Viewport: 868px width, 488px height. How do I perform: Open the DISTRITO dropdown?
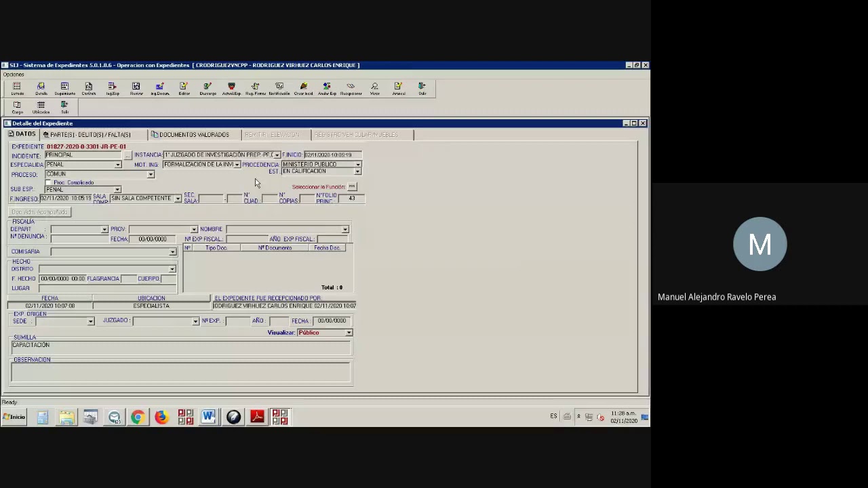[172, 269]
